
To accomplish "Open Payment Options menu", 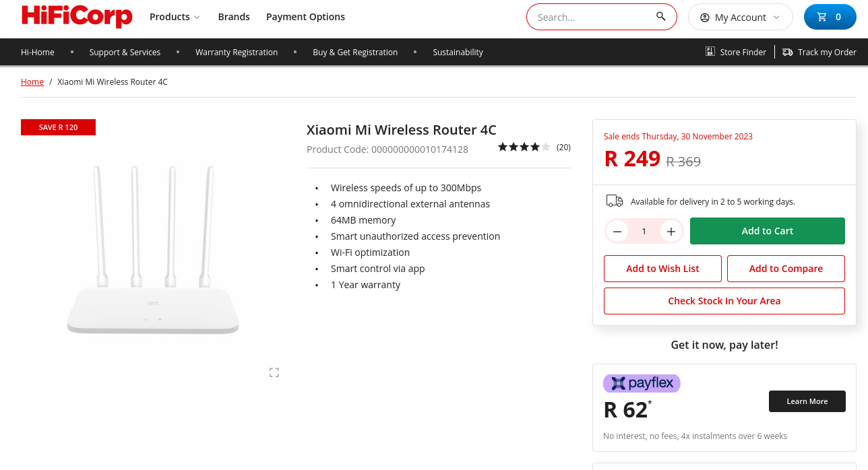I will [x=305, y=17].
